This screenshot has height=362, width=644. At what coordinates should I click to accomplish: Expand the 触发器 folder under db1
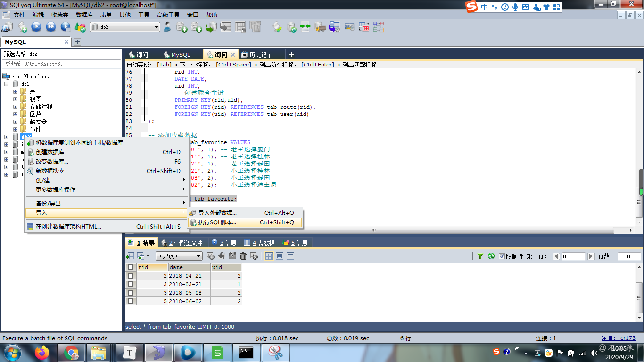click(x=15, y=122)
